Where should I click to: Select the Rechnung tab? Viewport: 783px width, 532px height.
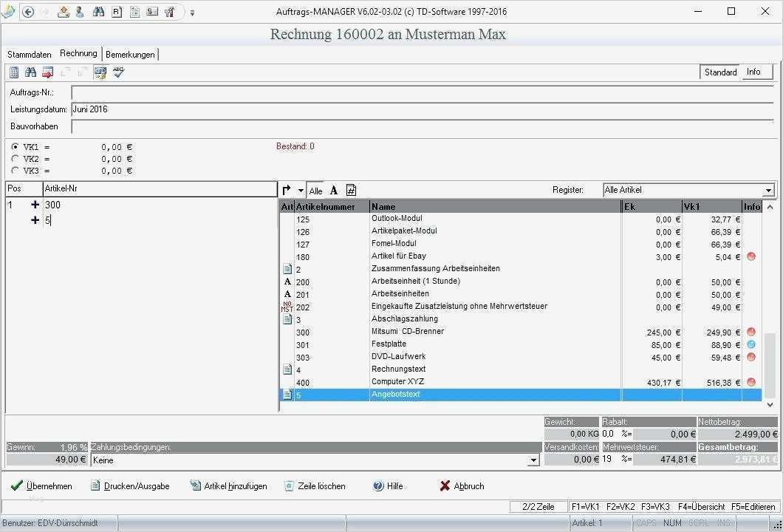(78, 53)
